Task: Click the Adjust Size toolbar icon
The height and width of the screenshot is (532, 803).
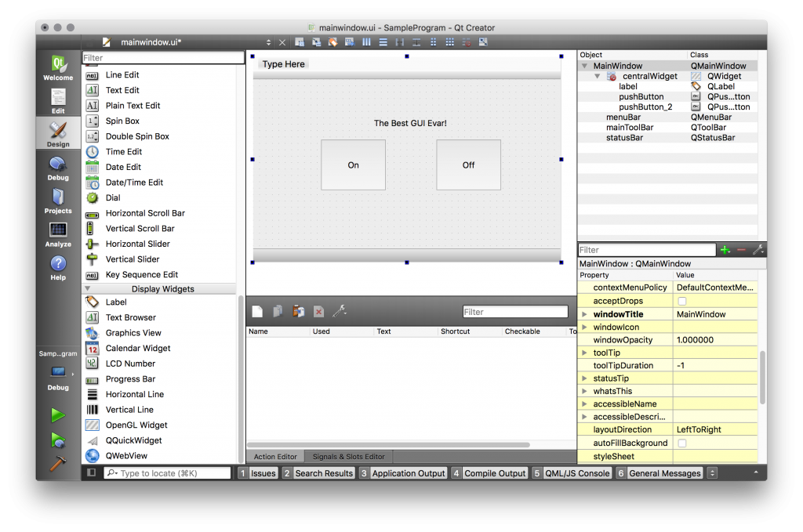Action: tap(483, 42)
